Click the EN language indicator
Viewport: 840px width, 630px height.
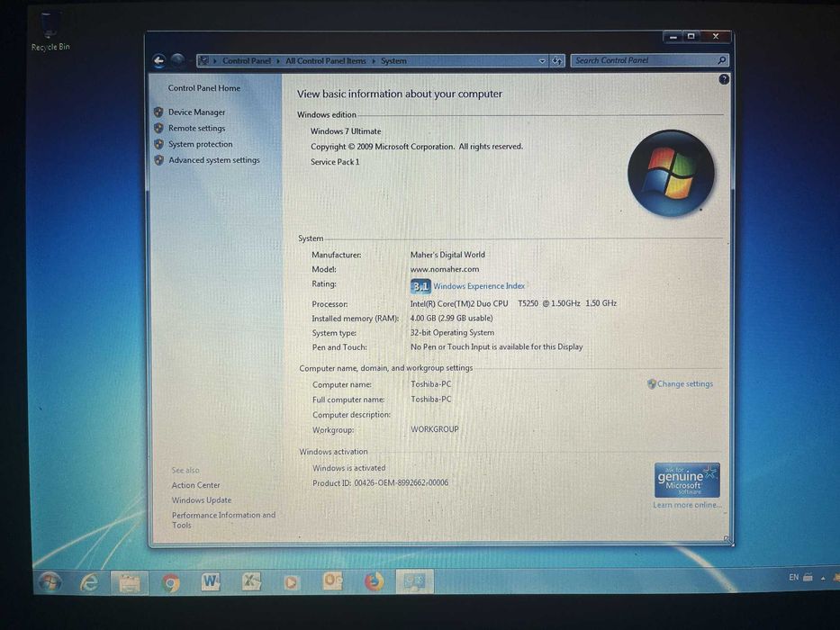point(793,577)
